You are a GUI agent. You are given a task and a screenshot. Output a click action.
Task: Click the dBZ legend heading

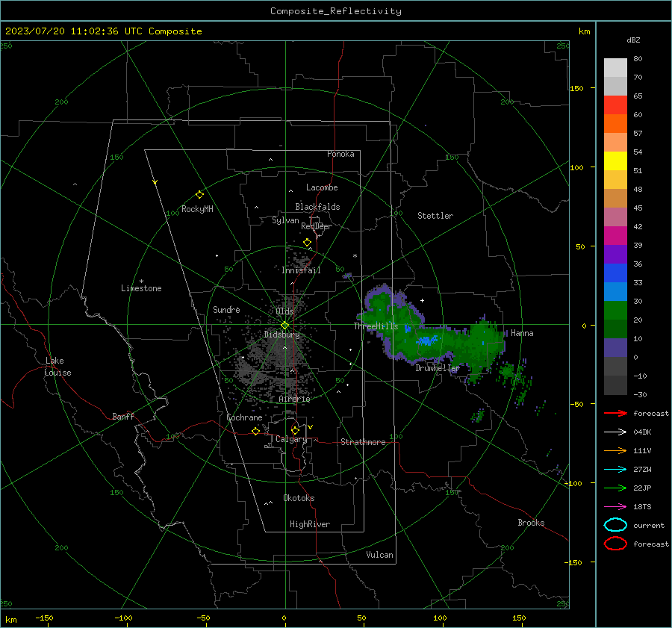tap(633, 40)
